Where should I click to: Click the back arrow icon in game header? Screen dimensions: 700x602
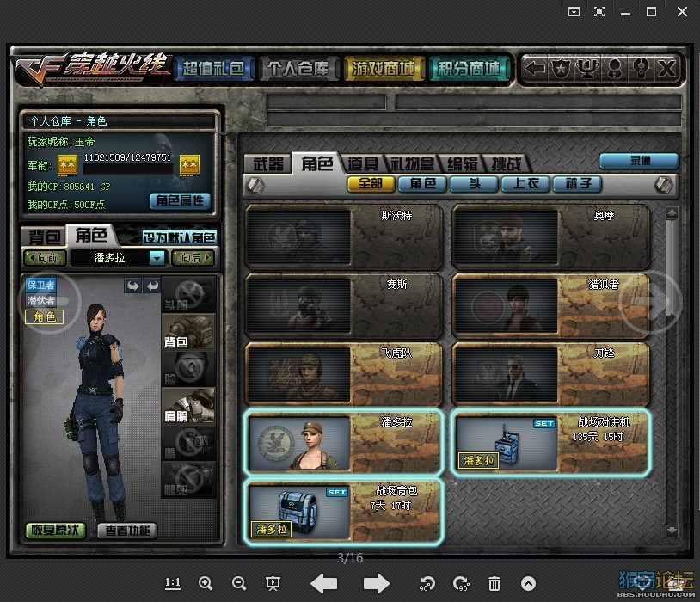click(534, 68)
